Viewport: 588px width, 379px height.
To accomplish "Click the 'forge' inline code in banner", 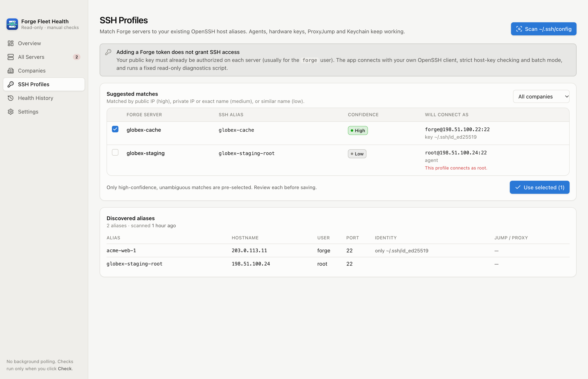I will click(x=309, y=60).
